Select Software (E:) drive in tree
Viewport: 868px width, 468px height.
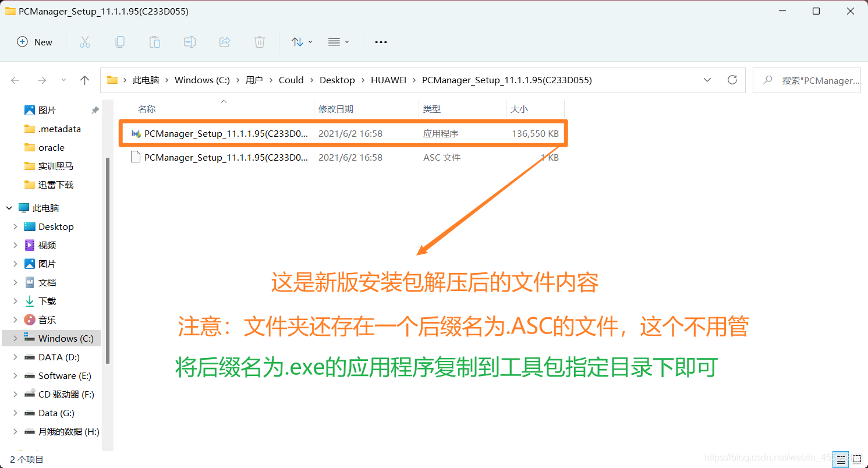(65, 375)
